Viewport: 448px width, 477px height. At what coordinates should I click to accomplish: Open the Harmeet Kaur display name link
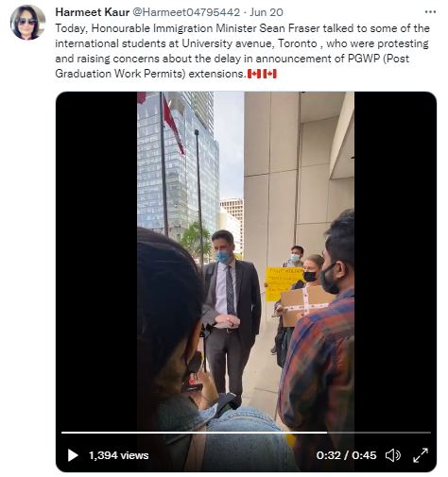(x=93, y=12)
